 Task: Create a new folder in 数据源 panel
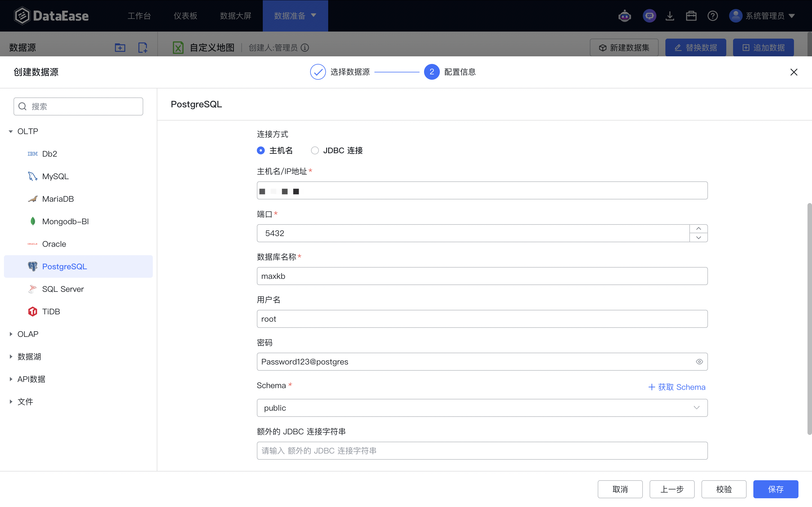point(120,47)
